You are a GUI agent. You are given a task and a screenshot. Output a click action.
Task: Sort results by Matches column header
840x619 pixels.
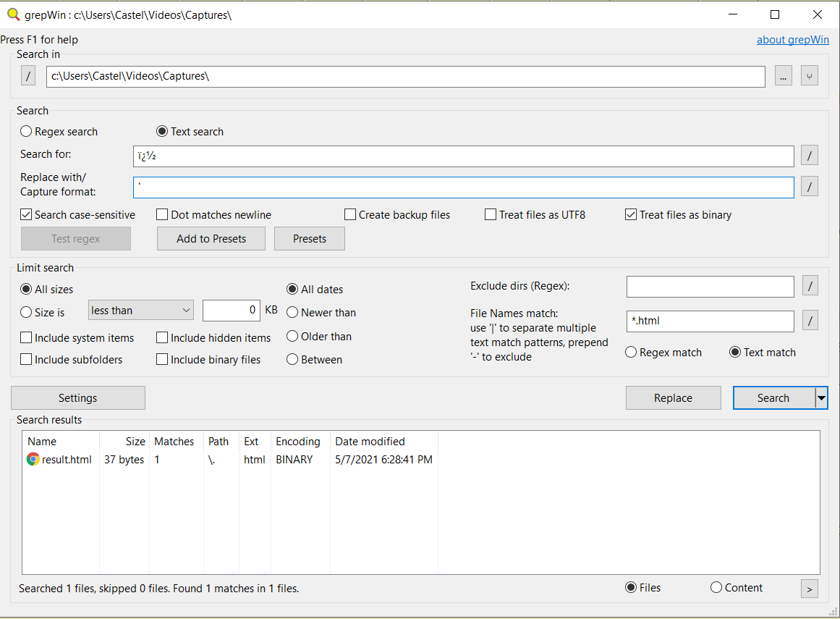(177, 441)
